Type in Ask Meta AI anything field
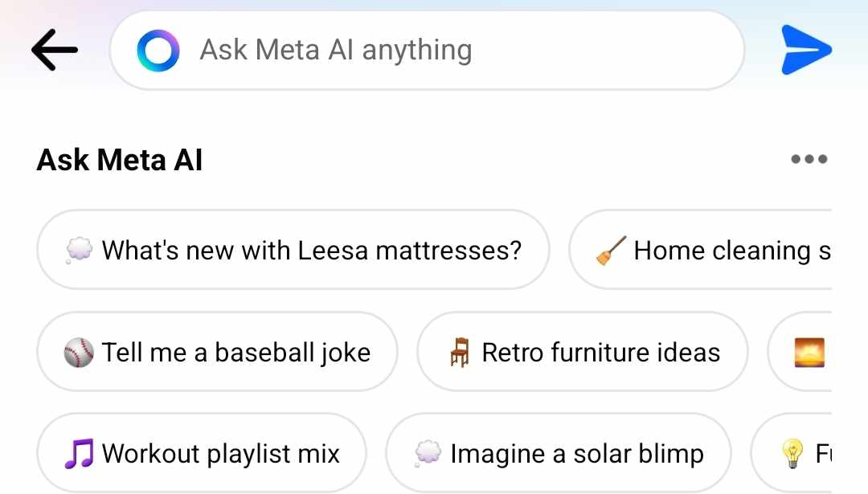The height and width of the screenshot is (494, 868). (x=450, y=51)
